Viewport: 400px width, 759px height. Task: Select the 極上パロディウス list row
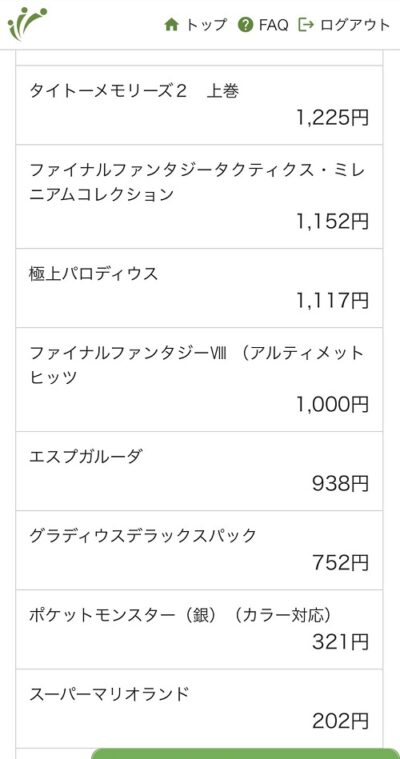coord(199,288)
